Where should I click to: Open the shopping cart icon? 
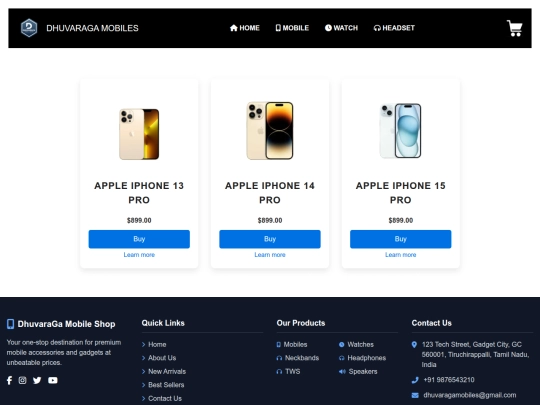tap(515, 28)
